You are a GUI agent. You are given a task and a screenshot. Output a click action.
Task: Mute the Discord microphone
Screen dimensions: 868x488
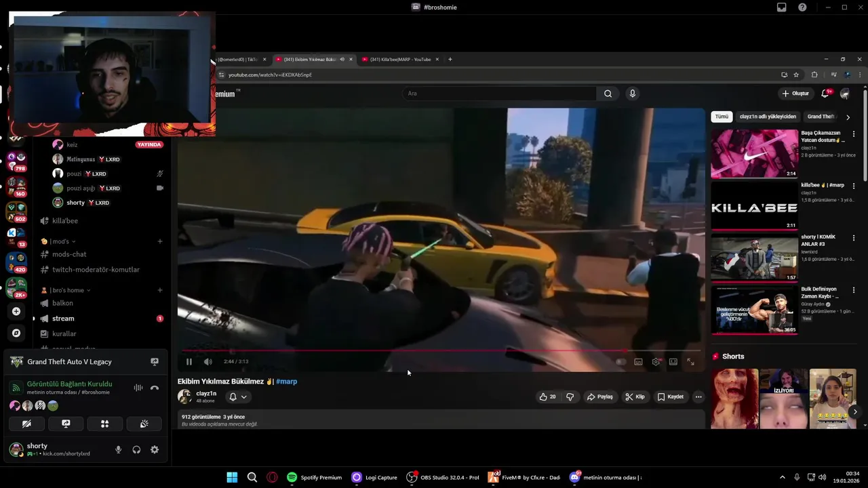tap(118, 449)
